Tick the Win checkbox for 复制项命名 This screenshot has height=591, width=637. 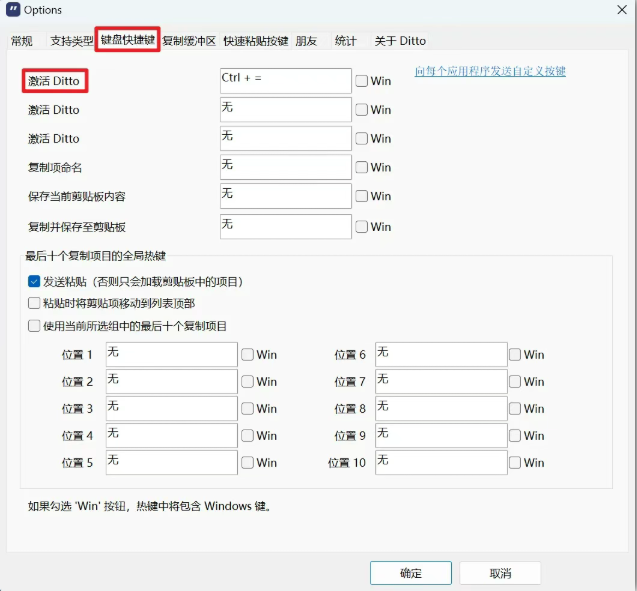tap(361, 167)
